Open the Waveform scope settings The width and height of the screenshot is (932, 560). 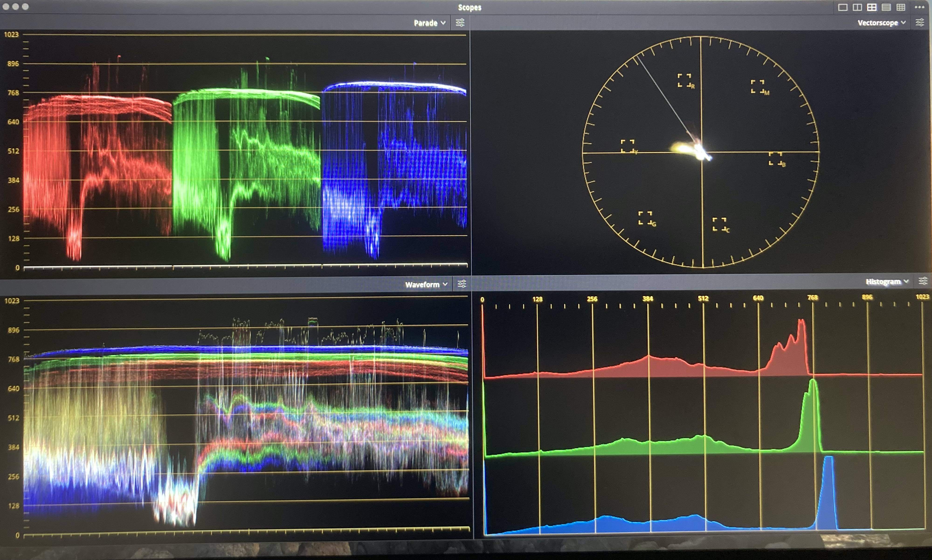tap(462, 284)
